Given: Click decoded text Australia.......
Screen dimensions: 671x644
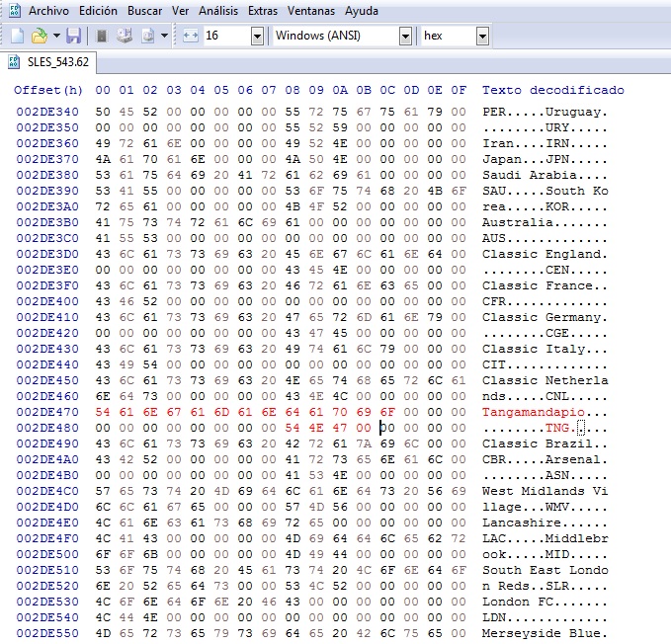Looking at the screenshot, I should [518, 222].
